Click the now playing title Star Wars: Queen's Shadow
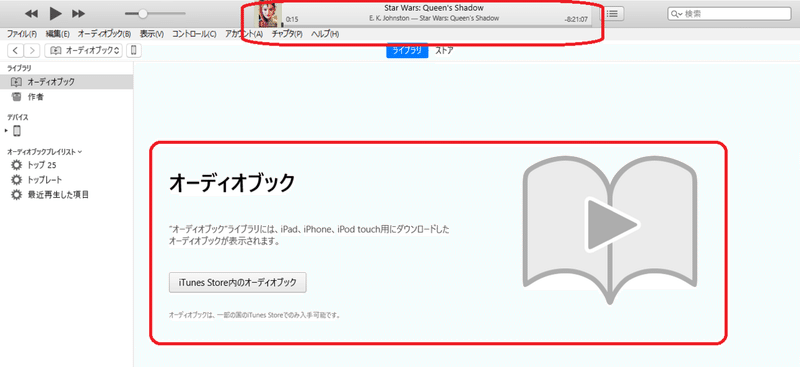The width and height of the screenshot is (800, 367). [x=433, y=8]
